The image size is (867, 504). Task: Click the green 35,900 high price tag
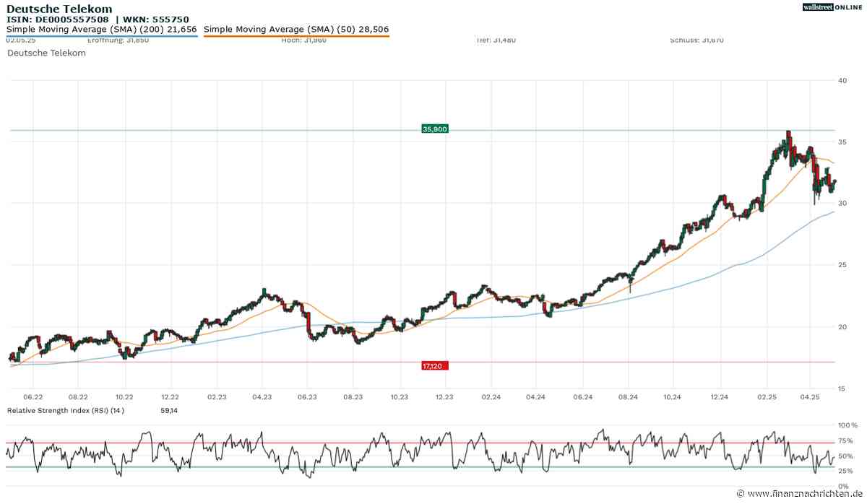[x=435, y=129]
